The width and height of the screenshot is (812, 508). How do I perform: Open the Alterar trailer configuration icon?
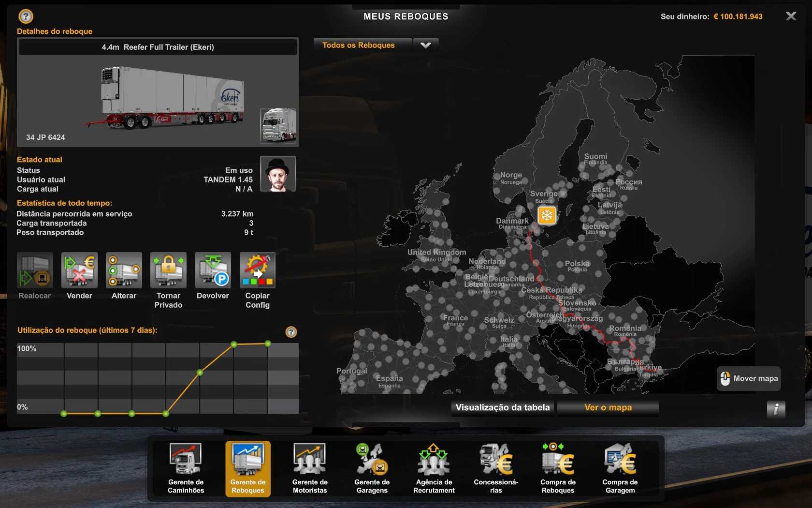pos(124,270)
